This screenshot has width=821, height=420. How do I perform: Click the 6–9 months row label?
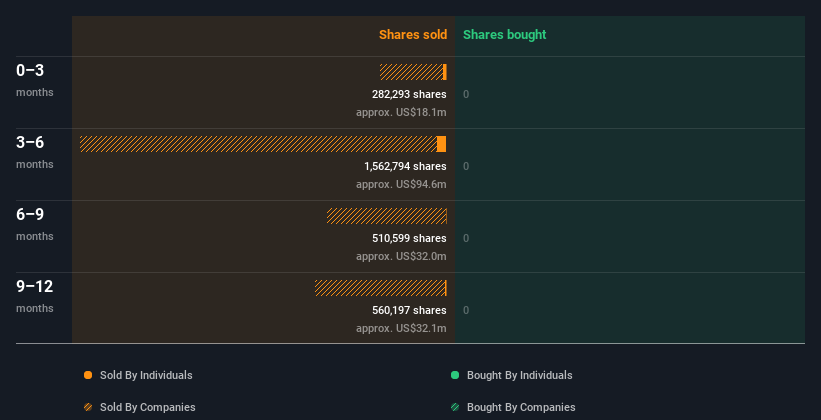point(35,224)
